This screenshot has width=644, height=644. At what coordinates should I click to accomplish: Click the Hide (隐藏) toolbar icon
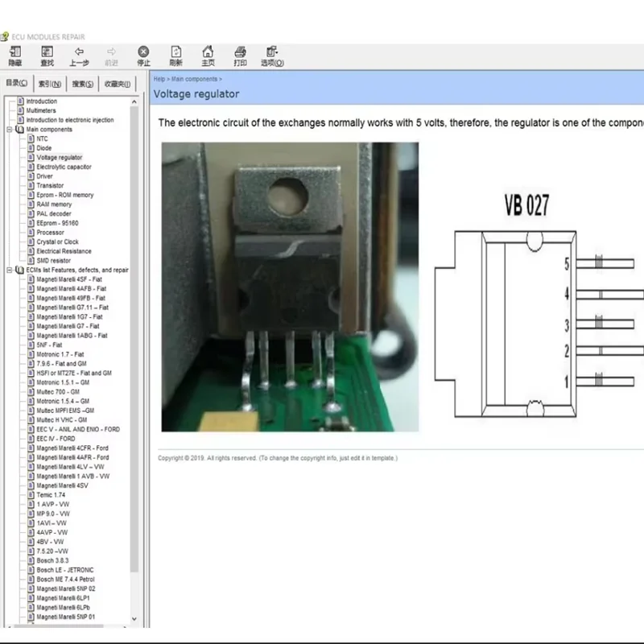coord(15,56)
